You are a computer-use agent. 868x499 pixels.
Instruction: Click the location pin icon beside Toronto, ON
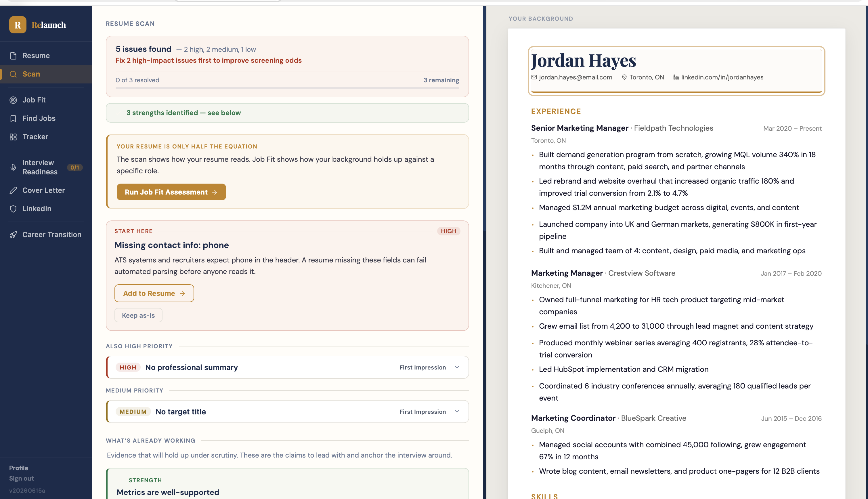pyautogui.click(x=624, y=77)
